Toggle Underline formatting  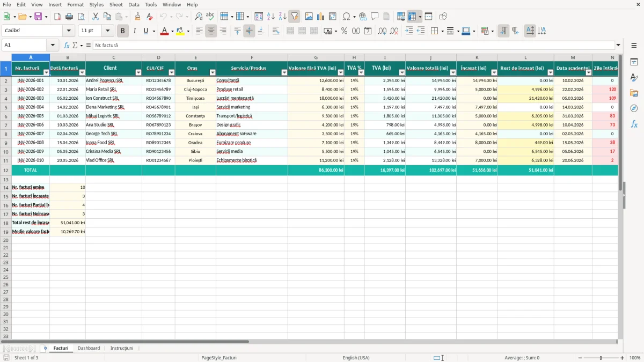tap(145, 31)
